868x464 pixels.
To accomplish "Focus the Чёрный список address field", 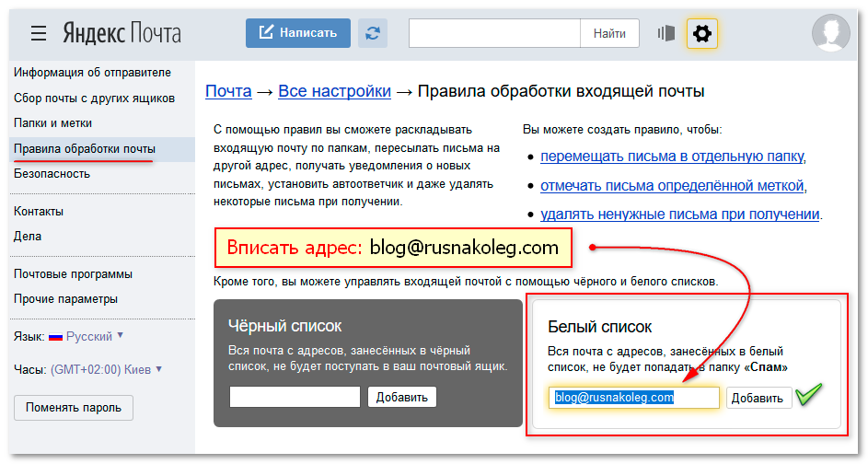I will tap(295, 397).
